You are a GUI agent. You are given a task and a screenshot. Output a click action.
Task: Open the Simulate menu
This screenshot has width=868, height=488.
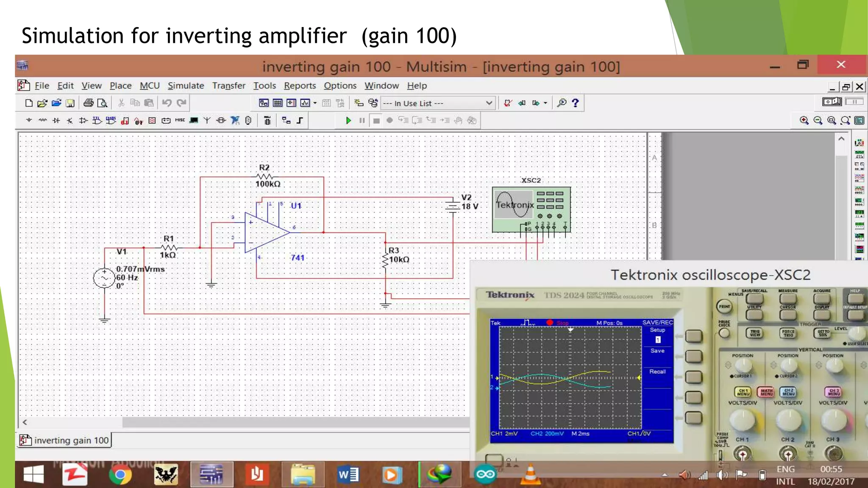pyautogui.click(x=186, y=86)
